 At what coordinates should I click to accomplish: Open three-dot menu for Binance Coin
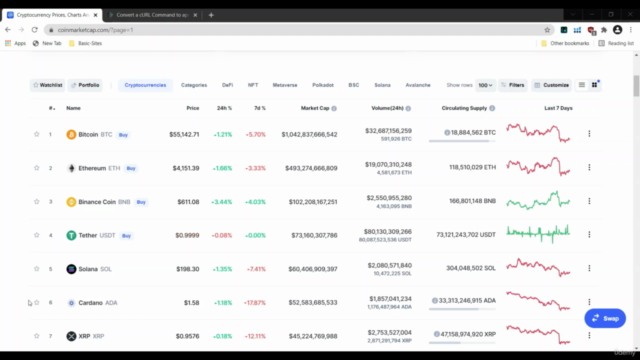[x=589, y=201]
